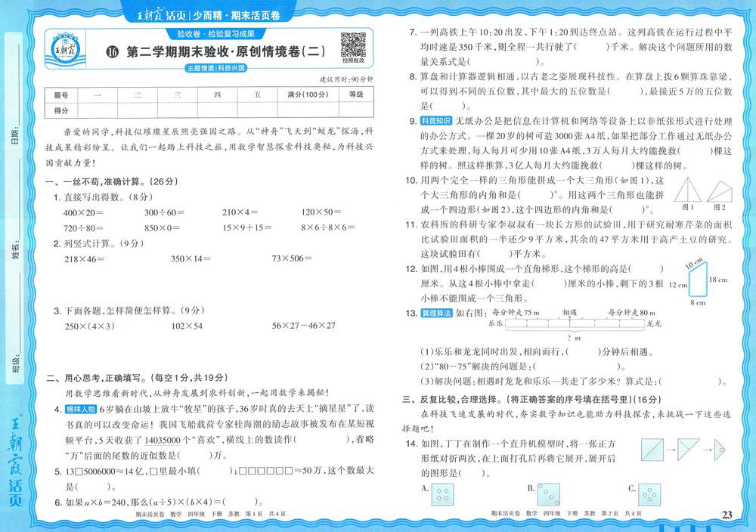Click section heading 一、一丝不苟,准确计算

click(112, 181)
